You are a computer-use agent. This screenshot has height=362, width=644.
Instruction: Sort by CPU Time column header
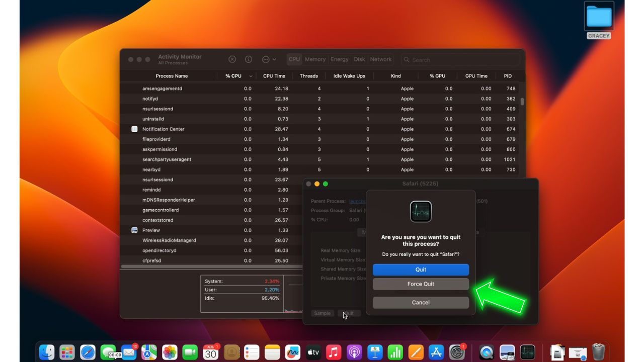click(x=274, y=76)
